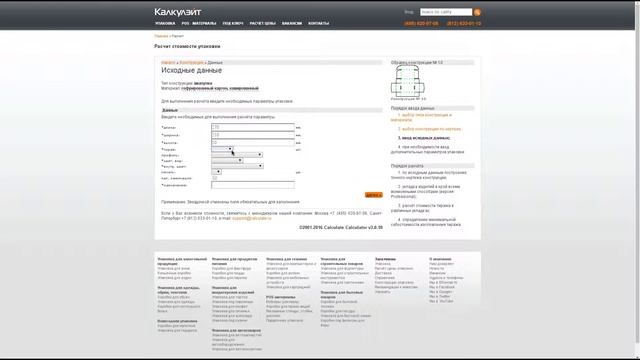Open the ВАКАНСИИ menu item
640x360 pixels.
click(292, 23)
